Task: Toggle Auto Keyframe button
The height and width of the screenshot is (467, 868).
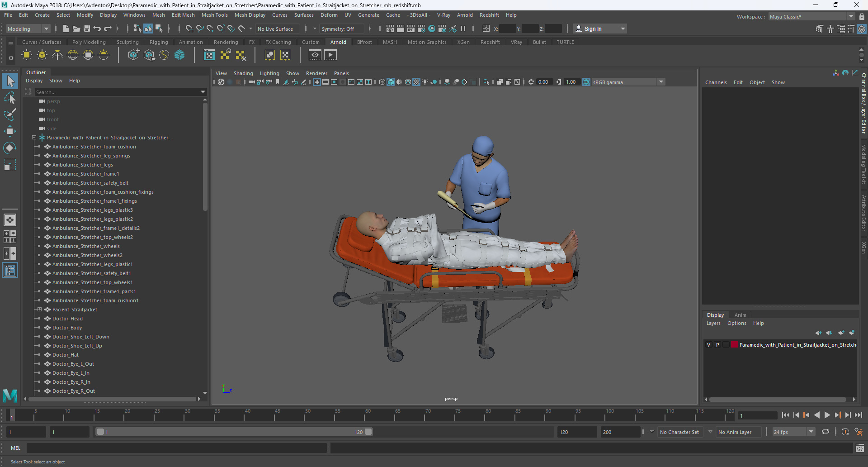Action: point(845,432)
